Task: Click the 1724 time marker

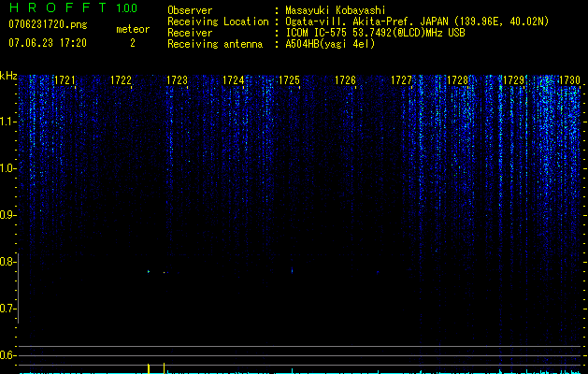Action: [x=234, y=80]
